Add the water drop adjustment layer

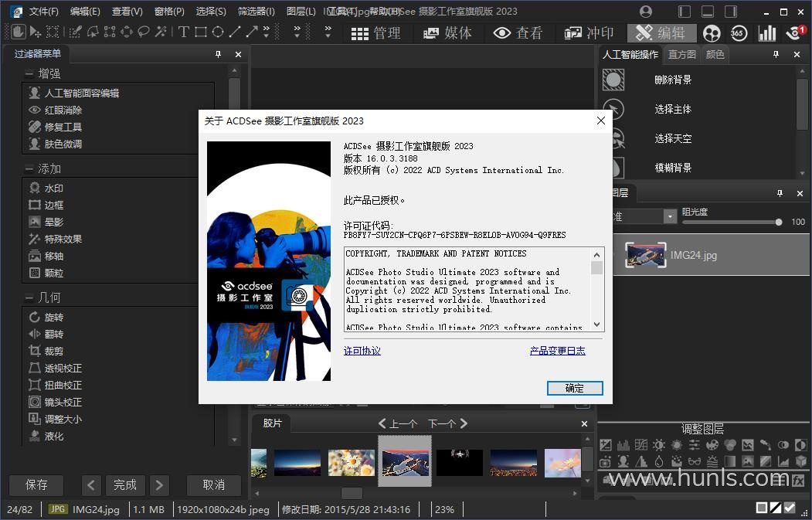pos(659,461)
